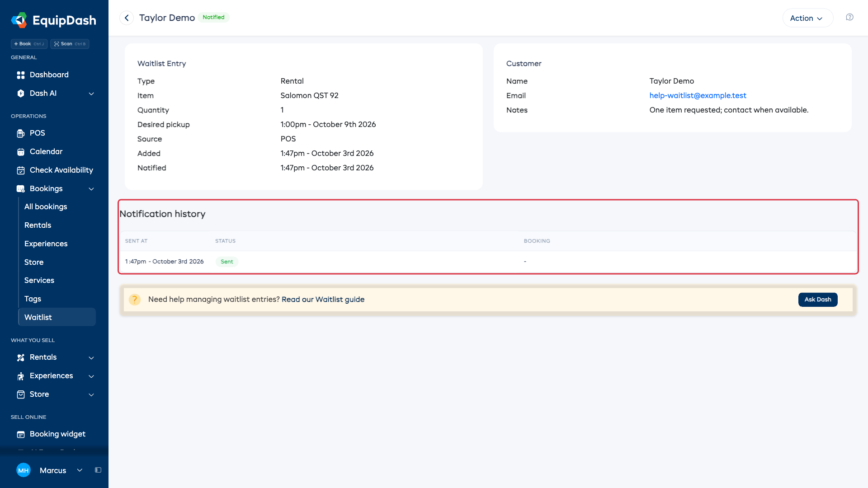Click the Calendar icon in the sidebar
This screenshot has width=868, height=488.
21,152
